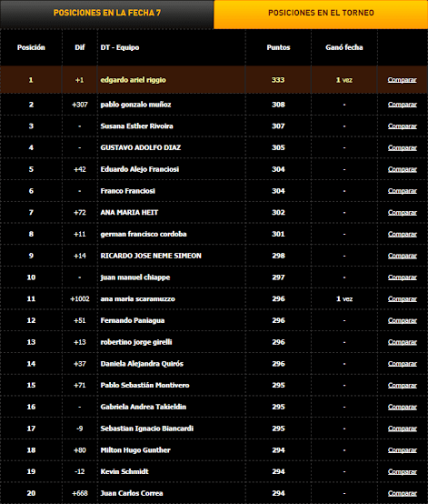
Task: Compare with GUSTAVO ADOLFO DIAZ
Action: (402, 147)
